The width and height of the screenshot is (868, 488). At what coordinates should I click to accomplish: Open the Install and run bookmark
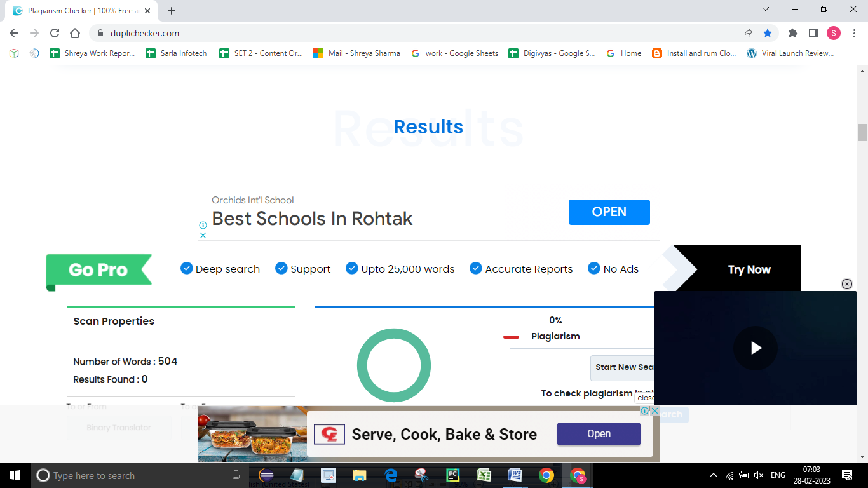[x=694, y=53]
